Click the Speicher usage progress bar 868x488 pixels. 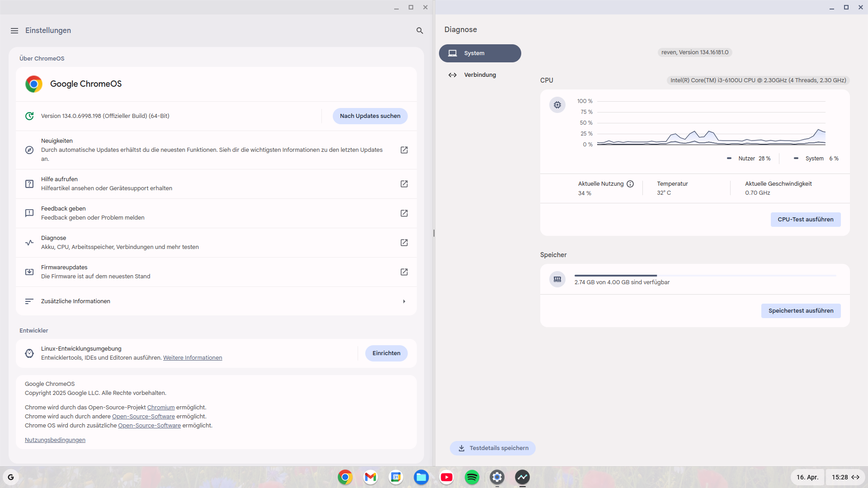(x=705, y=275)
